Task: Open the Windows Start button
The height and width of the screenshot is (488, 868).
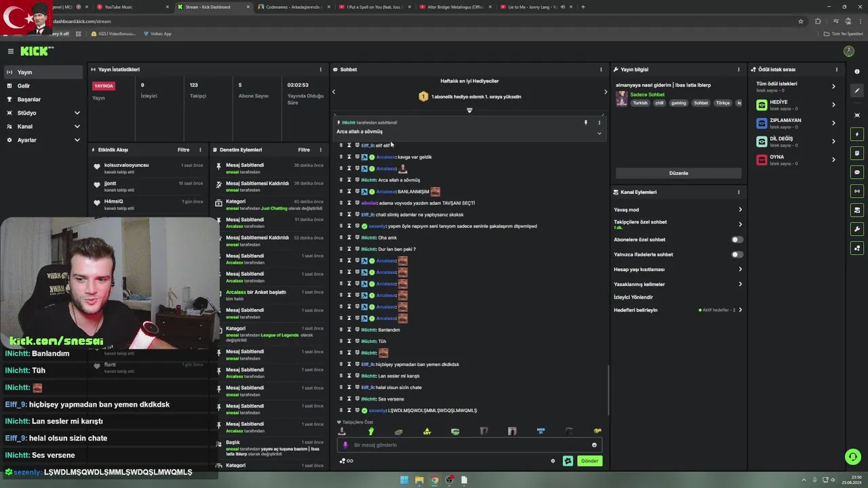Action: click(404, 480)
